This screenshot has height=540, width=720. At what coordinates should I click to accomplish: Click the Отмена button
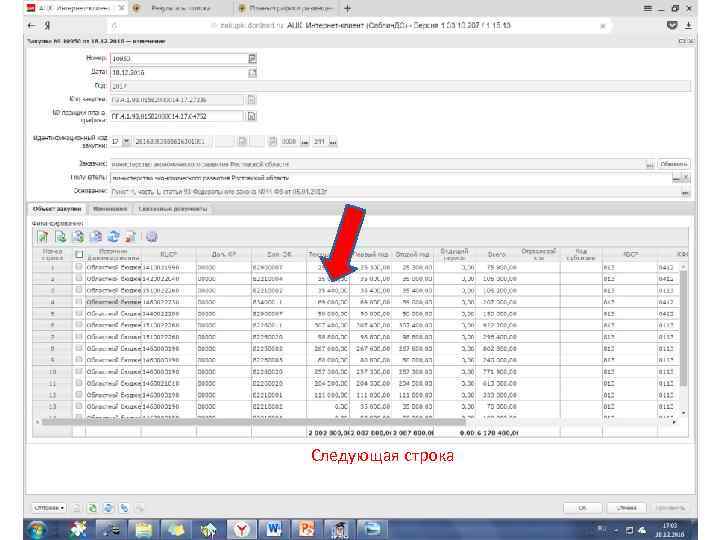point(626,508)
